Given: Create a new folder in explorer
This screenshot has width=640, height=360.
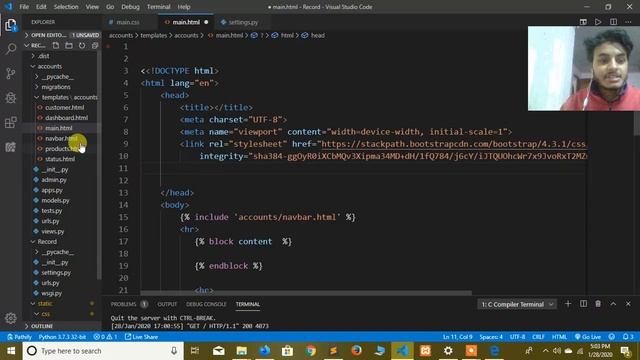Looking at the screenshot, I should [69, 45].
